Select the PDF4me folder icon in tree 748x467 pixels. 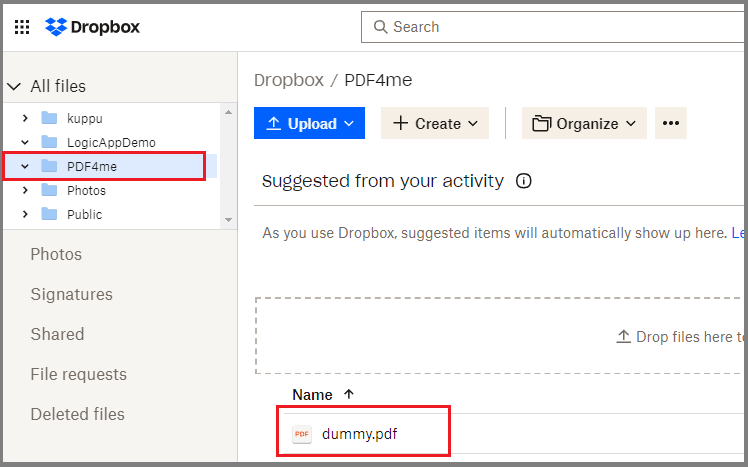pos(49,166)
